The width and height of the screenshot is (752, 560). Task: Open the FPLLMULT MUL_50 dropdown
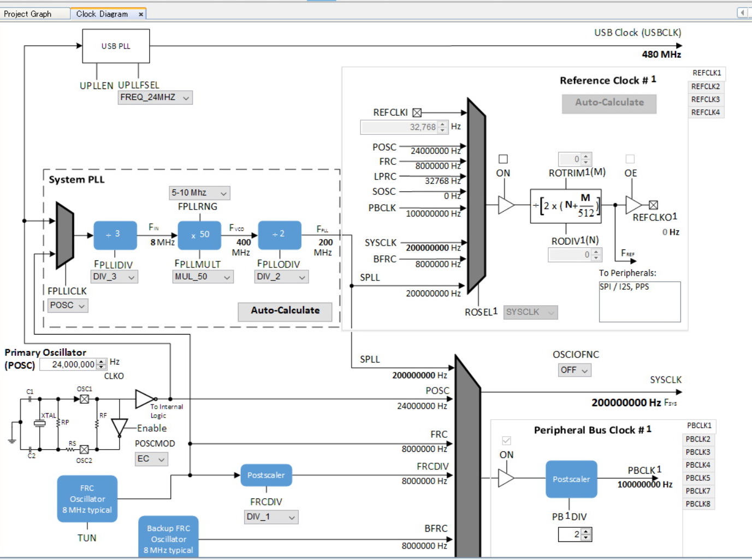tap(203, 277)
